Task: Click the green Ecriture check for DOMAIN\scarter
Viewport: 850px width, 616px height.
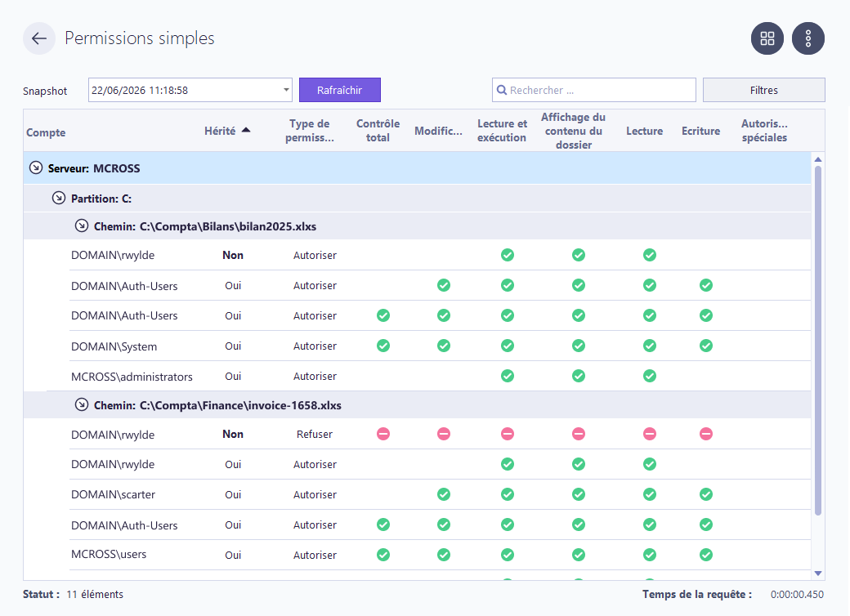Action: [x=706, y=494]
